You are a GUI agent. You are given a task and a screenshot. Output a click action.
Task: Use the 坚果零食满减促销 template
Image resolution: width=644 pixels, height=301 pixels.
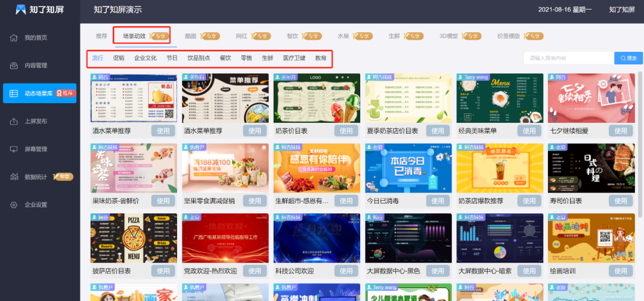click(x=255, y=201)
